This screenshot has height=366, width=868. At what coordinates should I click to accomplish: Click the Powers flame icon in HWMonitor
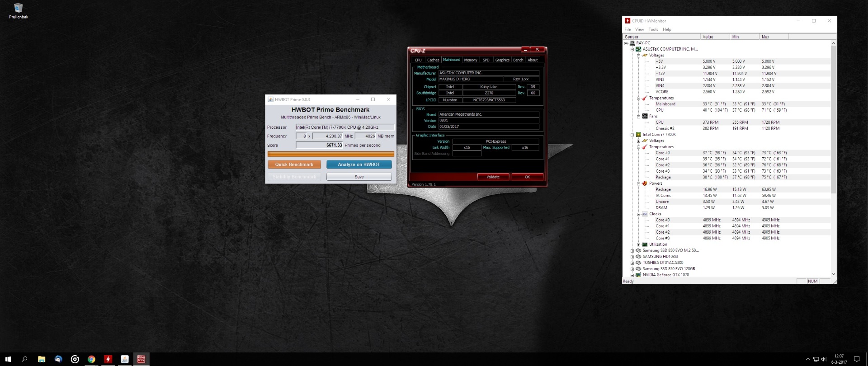[x=645, y=183]
